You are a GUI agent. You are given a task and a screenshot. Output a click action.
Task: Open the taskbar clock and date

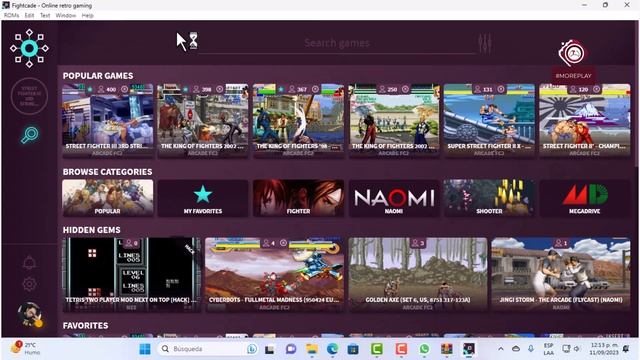[x=604, y=349]
